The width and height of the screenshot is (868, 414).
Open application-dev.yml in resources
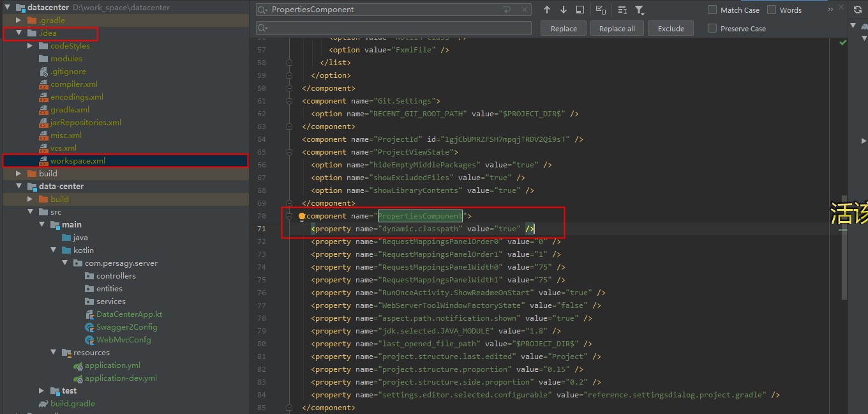120,378
